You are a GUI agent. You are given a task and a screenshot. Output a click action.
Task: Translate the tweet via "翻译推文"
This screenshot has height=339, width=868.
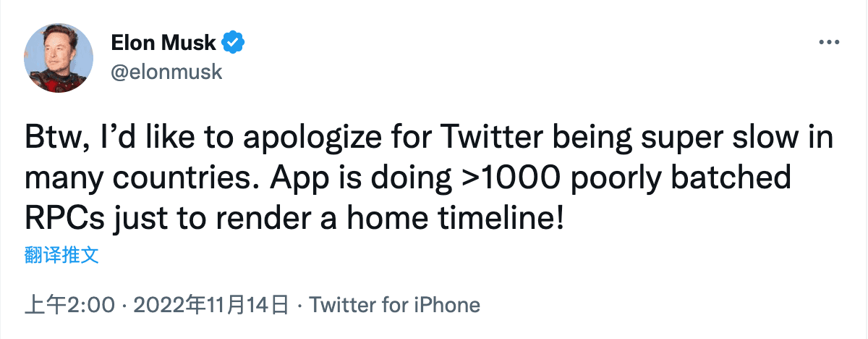(x=61, y=255)
